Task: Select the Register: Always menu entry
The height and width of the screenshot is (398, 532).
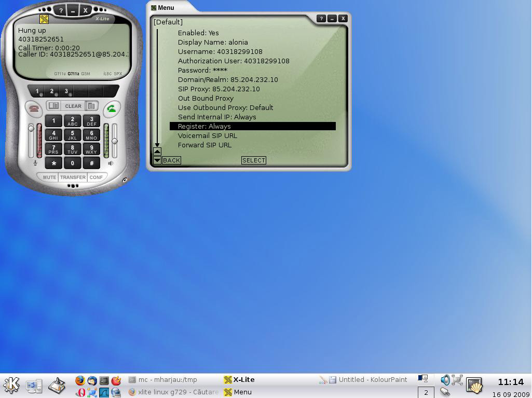Action: (253, 126)
